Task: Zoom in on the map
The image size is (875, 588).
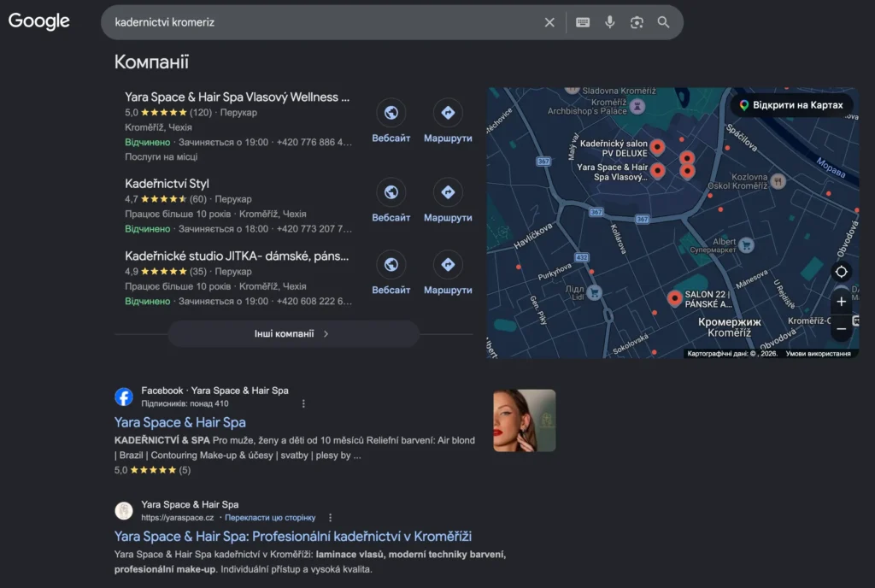Action: point(841,302)
